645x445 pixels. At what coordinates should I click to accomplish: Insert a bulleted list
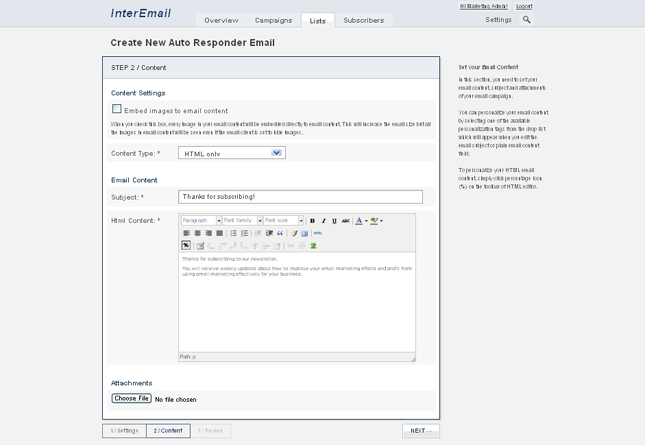[233, 233]
